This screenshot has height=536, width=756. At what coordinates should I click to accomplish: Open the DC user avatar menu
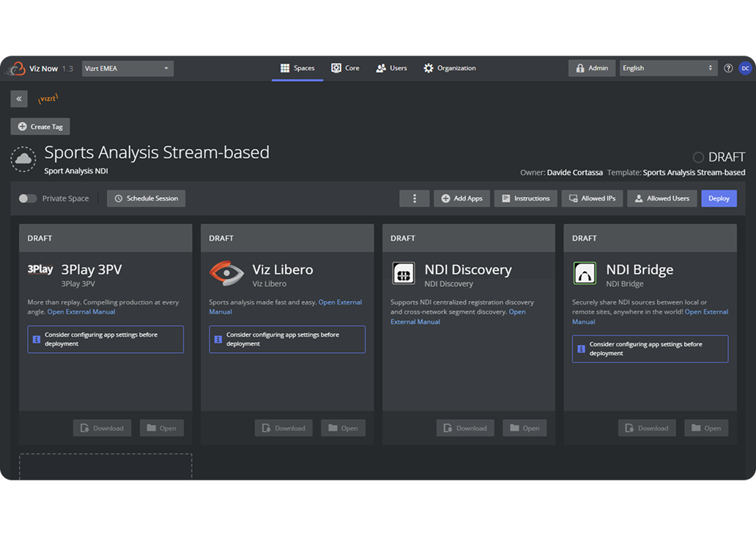click(x=745, y=68)
